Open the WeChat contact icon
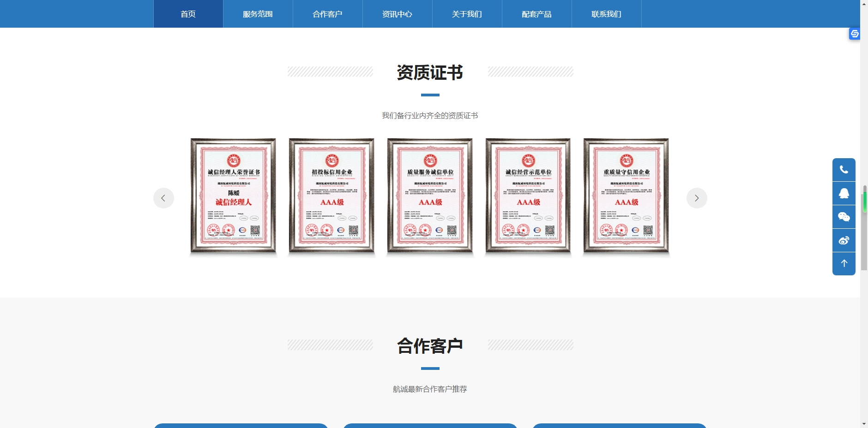Screen dimensions: 868x428 pyautogui.click(x=844, y=217)
